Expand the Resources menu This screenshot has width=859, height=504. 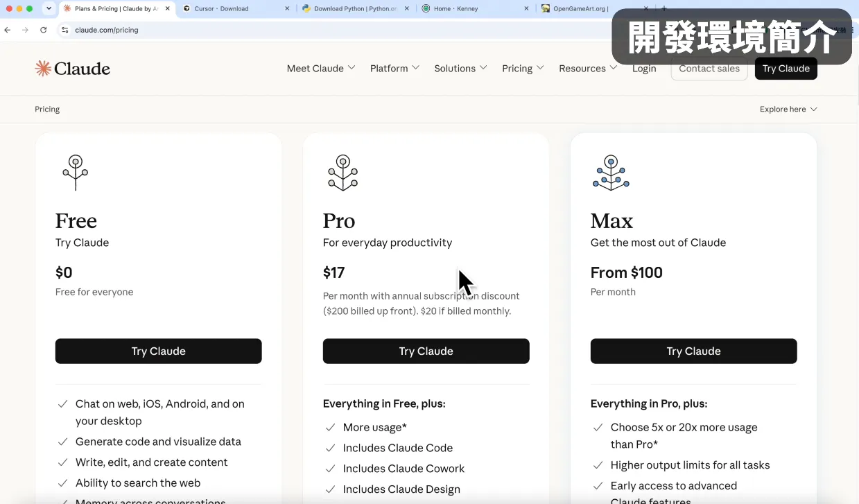(588, 68)
